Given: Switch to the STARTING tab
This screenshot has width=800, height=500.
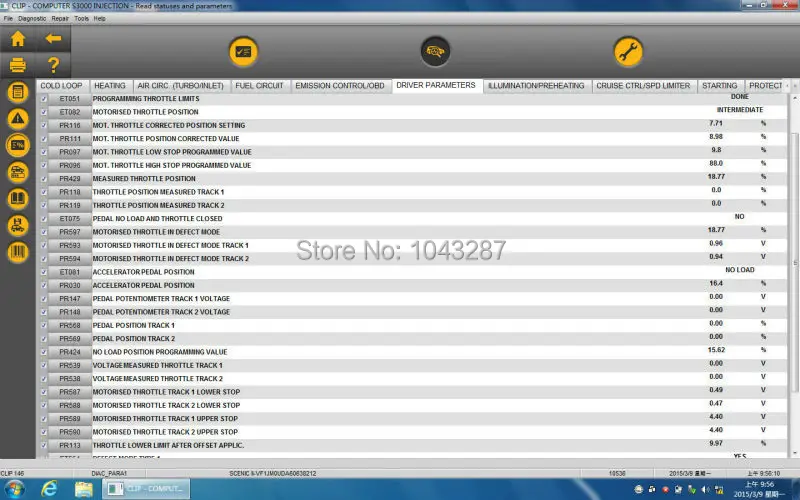Looking at the screenshot, I should tap(719, 86).
